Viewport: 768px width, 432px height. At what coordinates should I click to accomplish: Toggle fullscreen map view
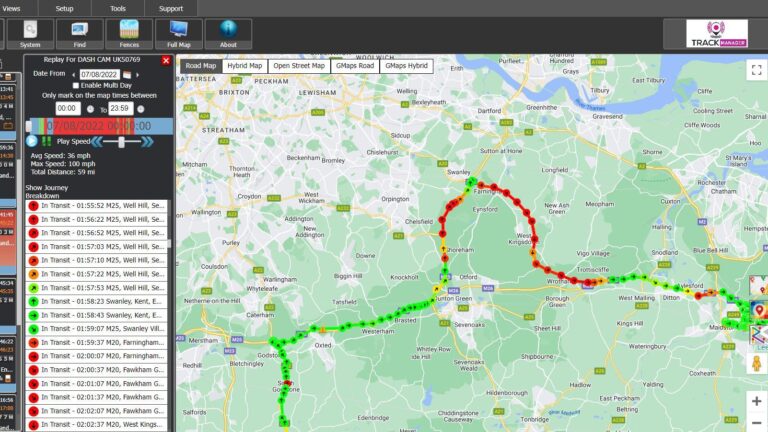756,70
